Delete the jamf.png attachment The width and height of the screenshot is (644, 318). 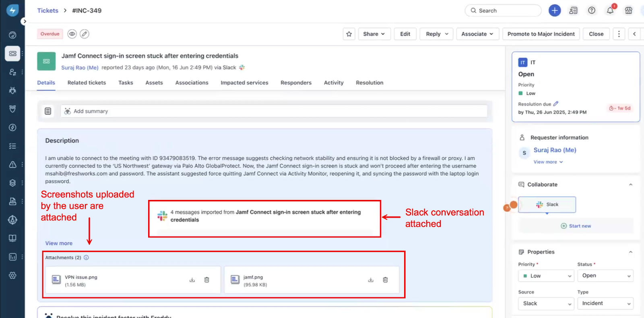click(x=385, y=280)
